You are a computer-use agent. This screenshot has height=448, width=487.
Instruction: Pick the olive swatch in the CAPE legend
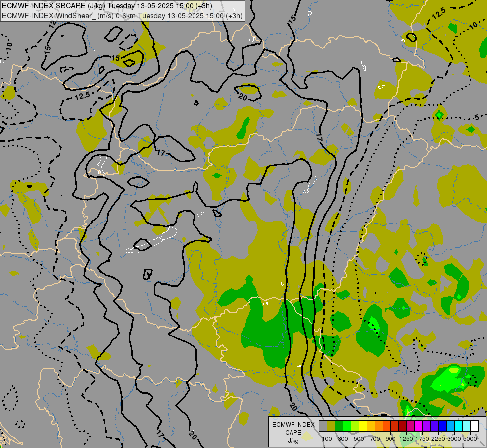(x=331, y=426)
